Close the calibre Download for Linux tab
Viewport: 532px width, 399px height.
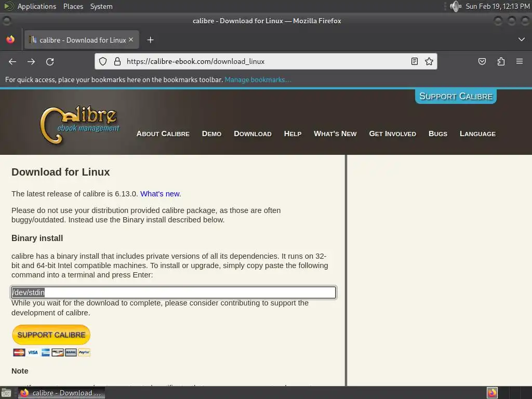tap(131, 39)
